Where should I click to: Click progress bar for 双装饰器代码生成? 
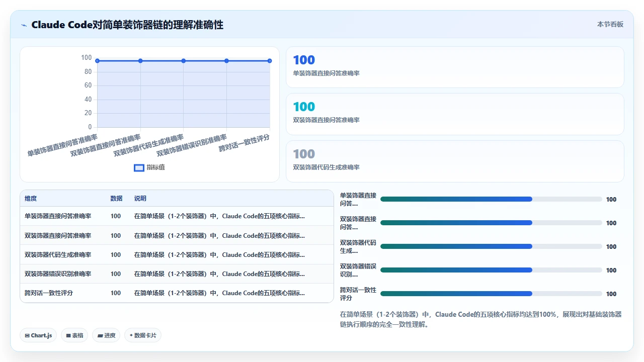coord(491,246)
